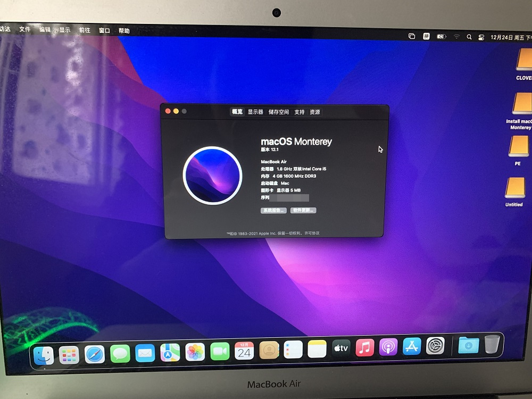Screen dimensions: 532x399
Task: Click the 启动磁盘 Mac startup disk text
Action: tap(275, 183)
